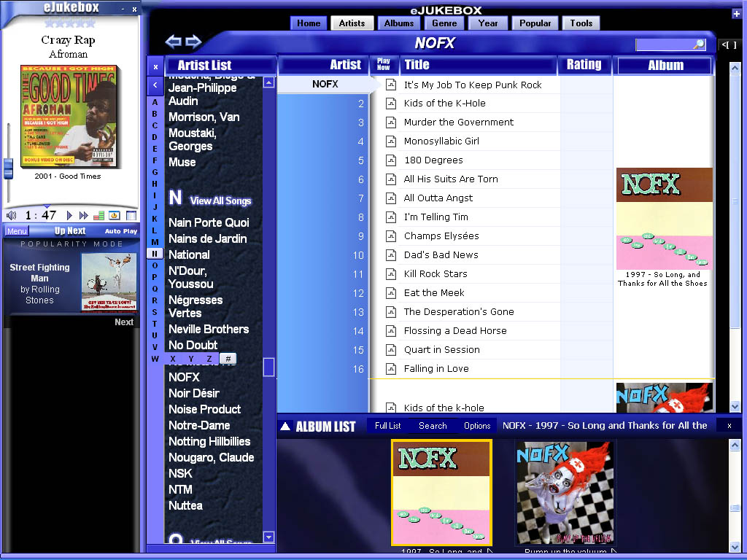Play now icon for Falling in Love

coord(391,368)
